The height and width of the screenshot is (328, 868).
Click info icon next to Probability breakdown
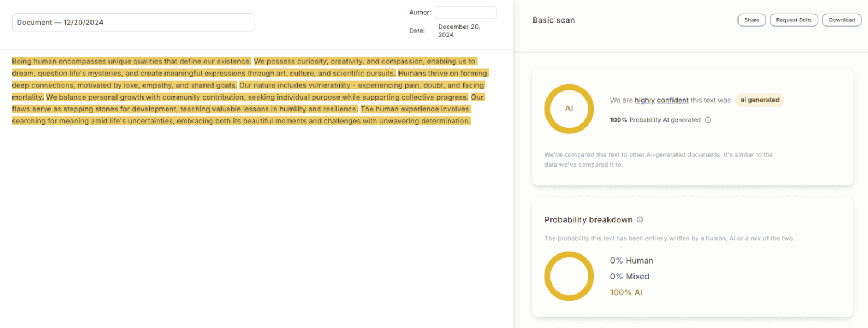pyautogui.click(x=640, y=219)
